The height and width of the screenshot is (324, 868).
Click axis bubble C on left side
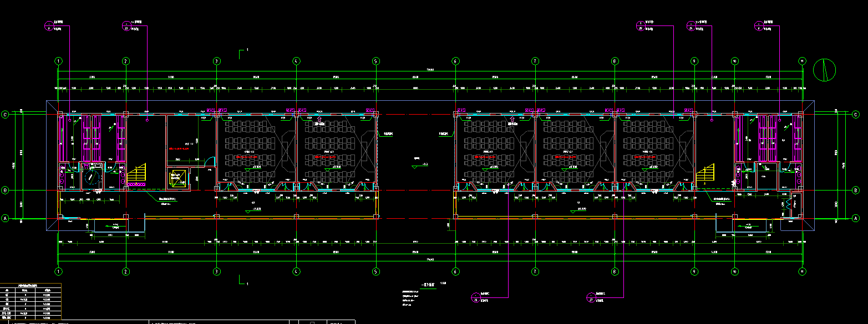point(6,115)
